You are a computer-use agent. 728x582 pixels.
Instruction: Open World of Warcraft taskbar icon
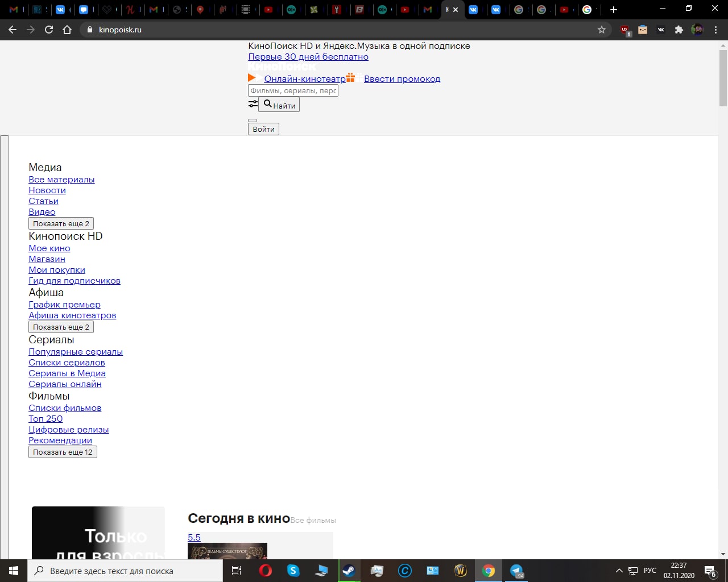point(461,571)
